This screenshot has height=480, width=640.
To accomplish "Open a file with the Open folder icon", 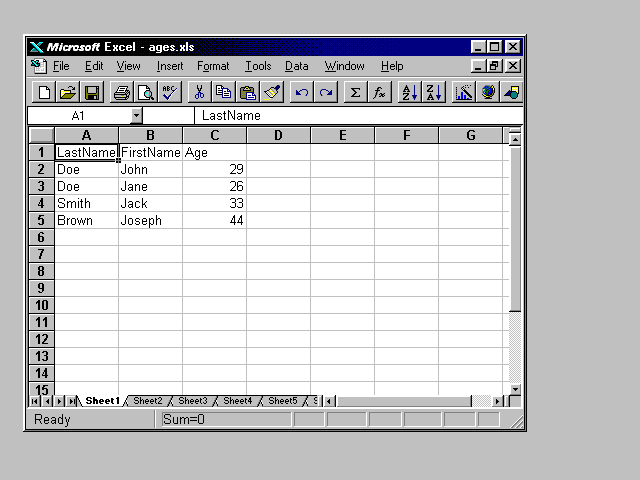I will pos(68,93).
